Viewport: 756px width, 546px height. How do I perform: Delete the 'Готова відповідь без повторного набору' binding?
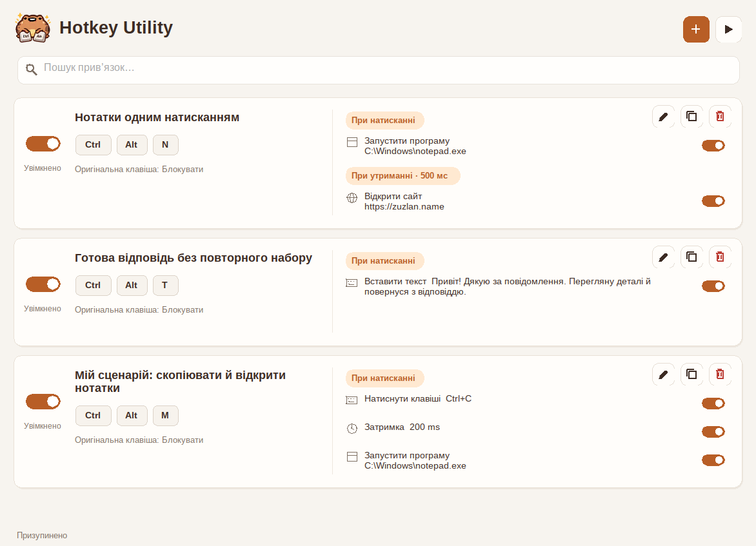click(x=720, y=257)
